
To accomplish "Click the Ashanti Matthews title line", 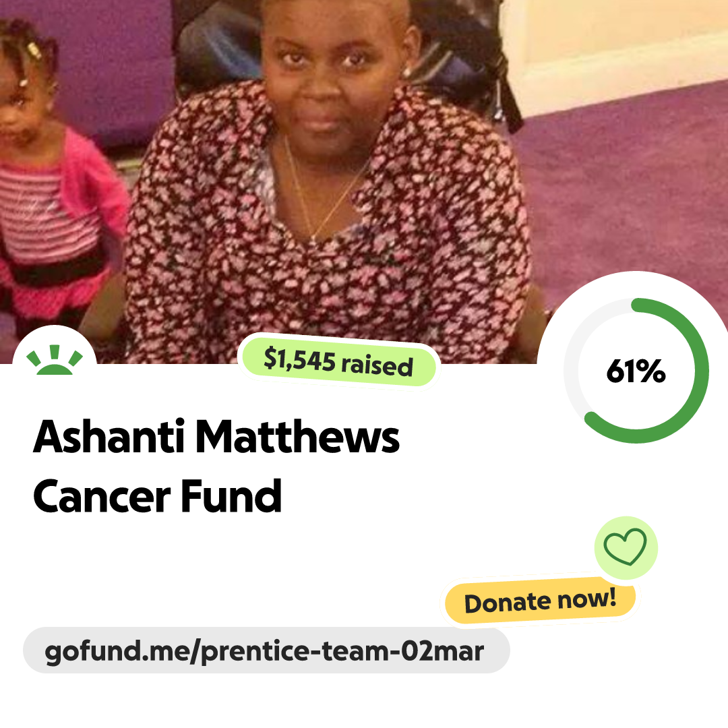I will [x=216, y=436].
